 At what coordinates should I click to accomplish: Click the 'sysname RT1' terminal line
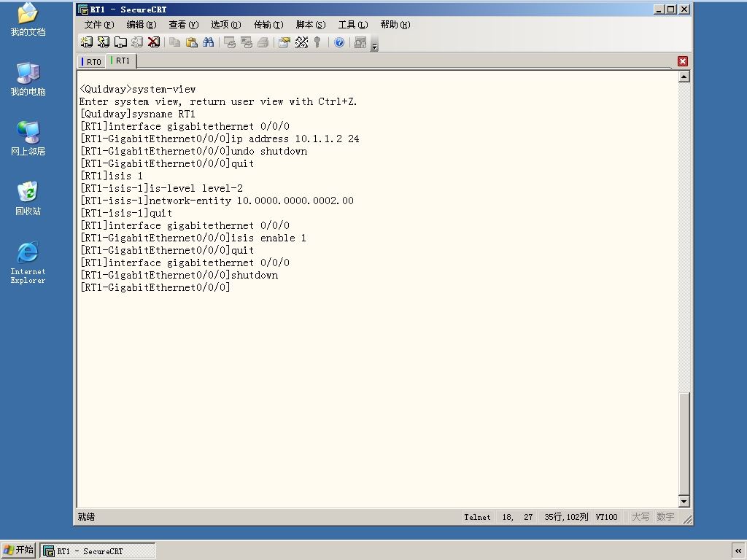pyautogui.click(x=137, y=114)
